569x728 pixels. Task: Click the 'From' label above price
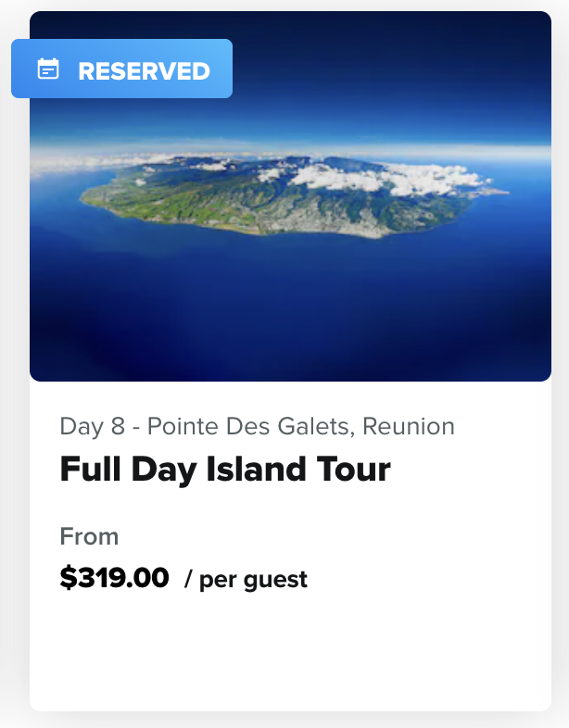pyautogui.click(x=89, y=536)
